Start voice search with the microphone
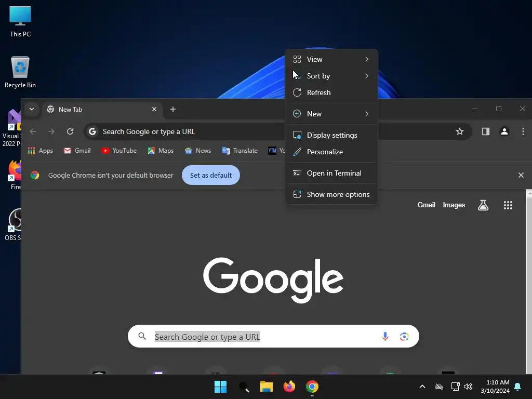The width and height of the screenshot is (532, 399). pyautogui.click(x=385, y=336)
